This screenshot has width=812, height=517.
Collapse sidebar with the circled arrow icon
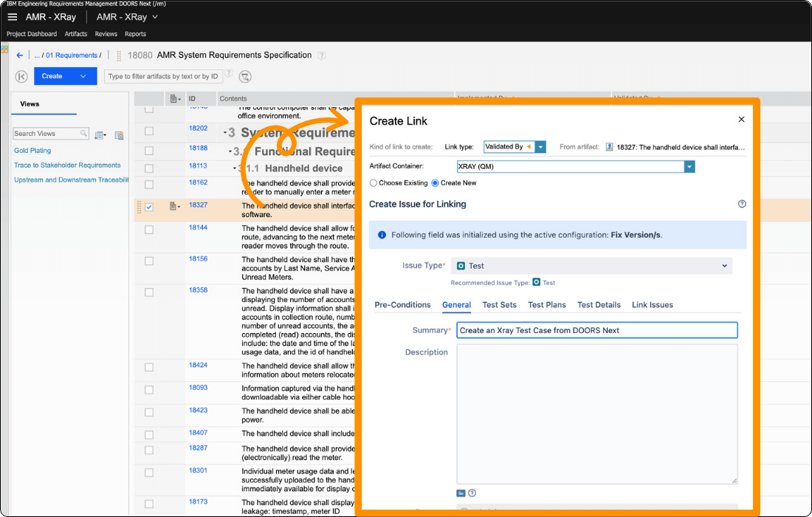21,76
